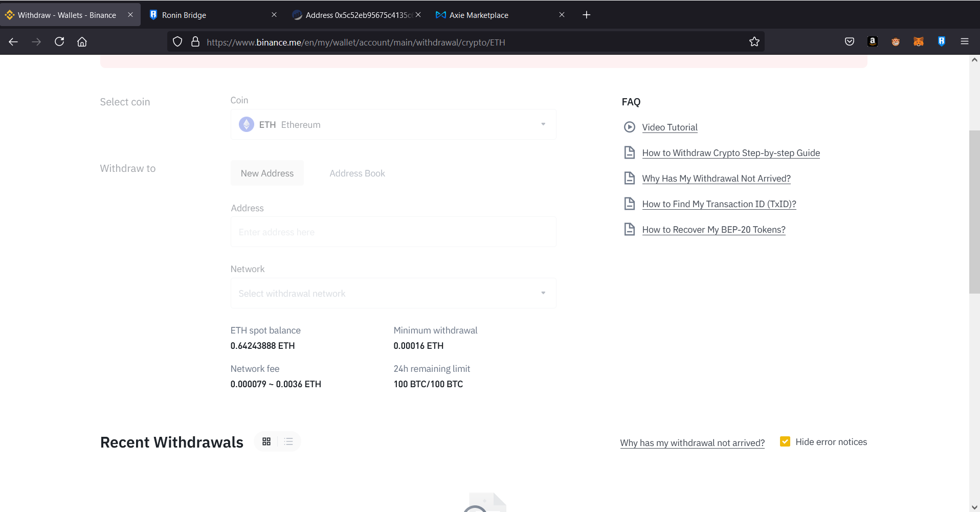Click the forward navigation arrow

tap(36, 42)
